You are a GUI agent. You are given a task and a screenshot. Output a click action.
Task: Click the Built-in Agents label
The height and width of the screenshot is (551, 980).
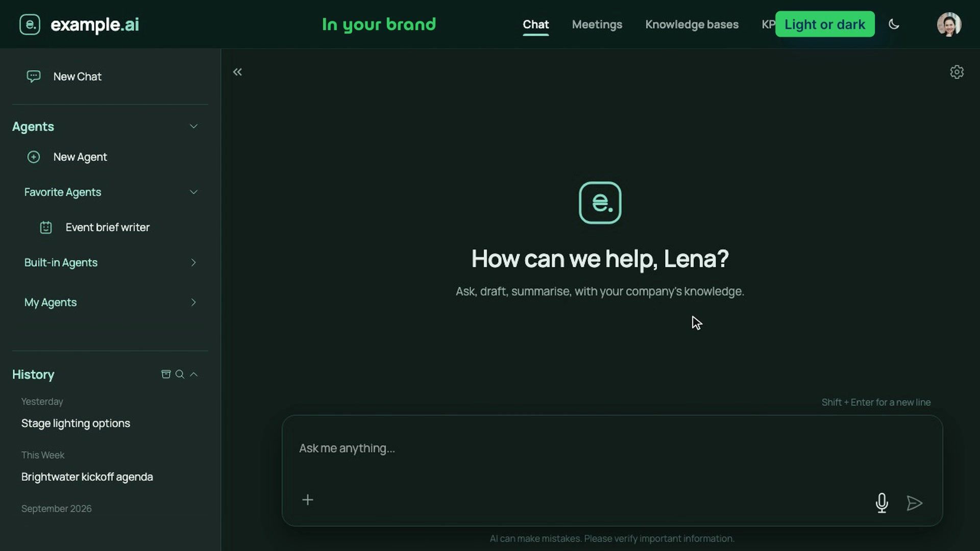coord(61,263)
